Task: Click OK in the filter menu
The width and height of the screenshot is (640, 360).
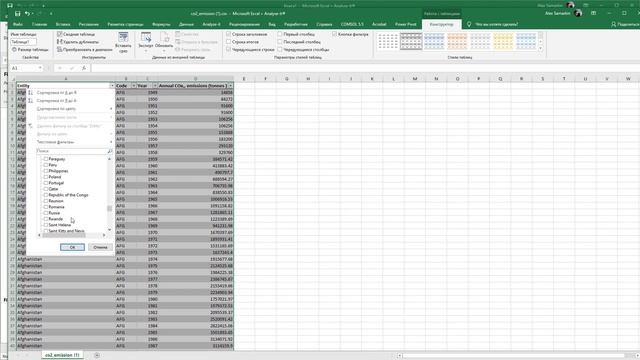Action: 72,247
